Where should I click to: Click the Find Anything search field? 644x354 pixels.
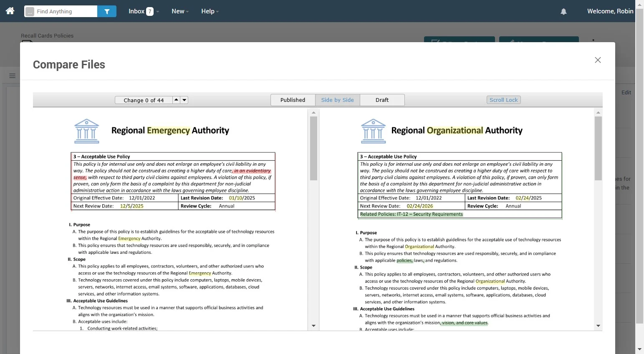tap(66, 11)
